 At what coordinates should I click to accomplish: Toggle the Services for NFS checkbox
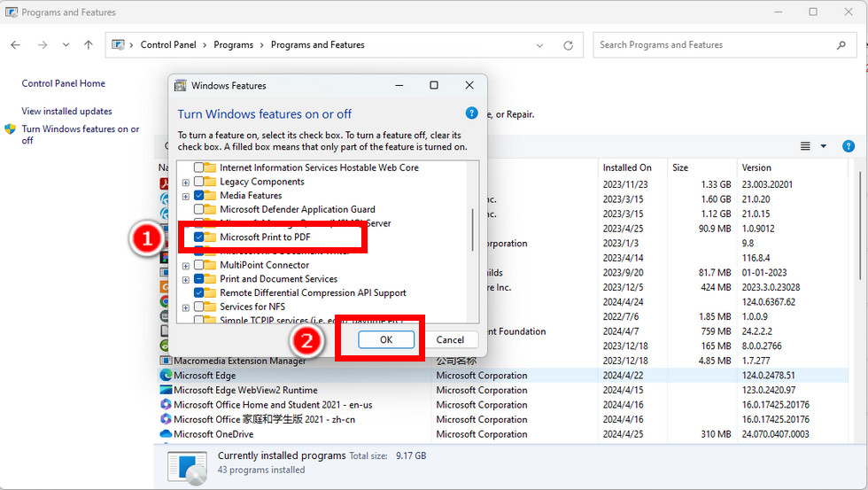[198, 307]
